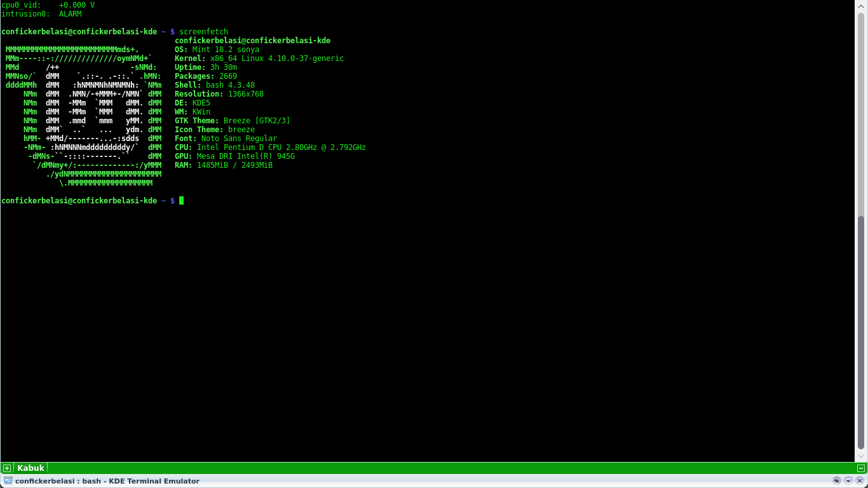
Task: Click the 'intrusion0: ALARM' line
Action: [x=41, y=14]
